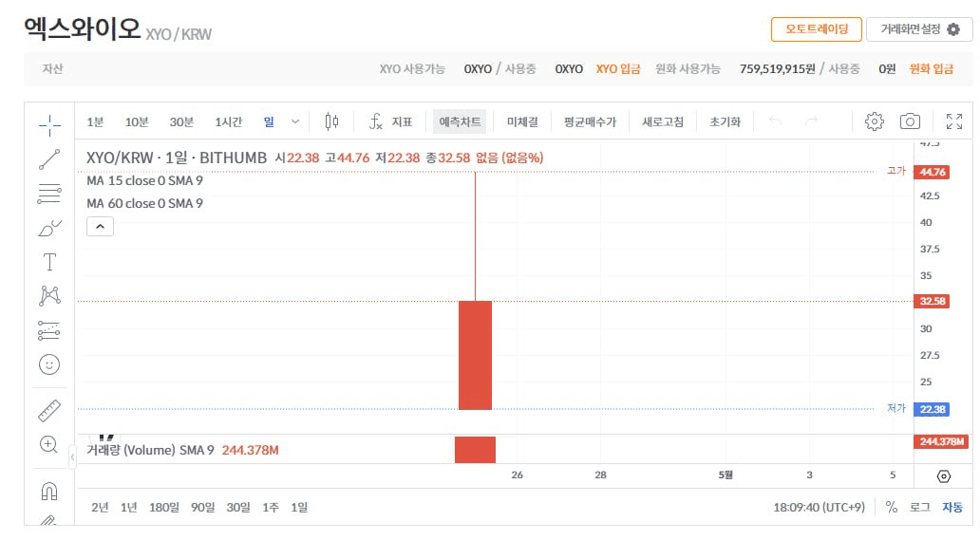This screenshot has width=980, height=540.
Task: Select the 90일 date range
Action: (202, 507)
